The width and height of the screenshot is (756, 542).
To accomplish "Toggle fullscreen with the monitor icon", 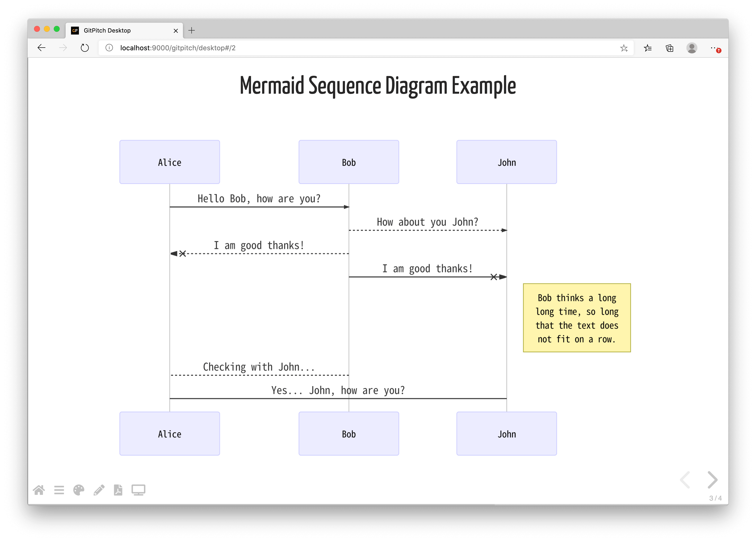I will (138, 490).
